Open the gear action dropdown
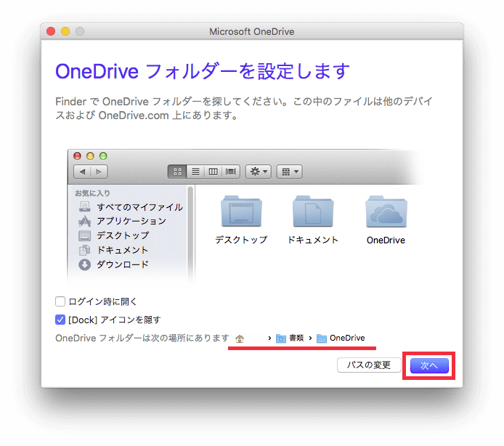This screenshot has height=446, width=504. [x=259, y=171]
